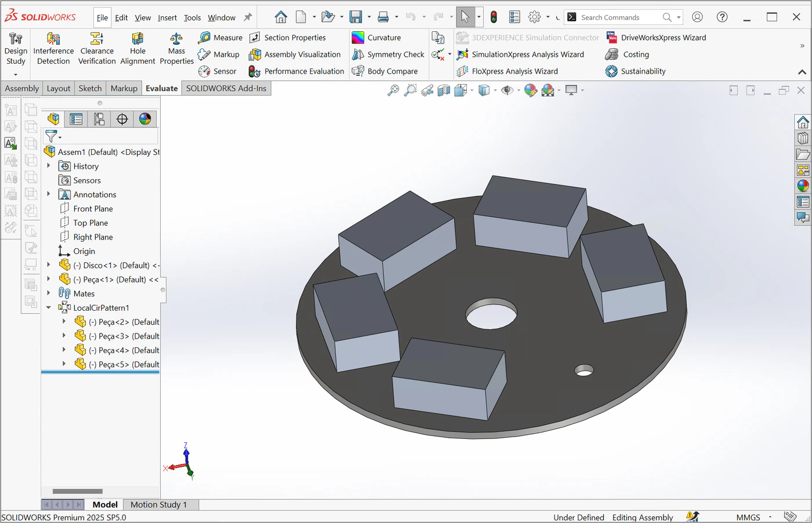Click the Markup command button

pos(219,55)
